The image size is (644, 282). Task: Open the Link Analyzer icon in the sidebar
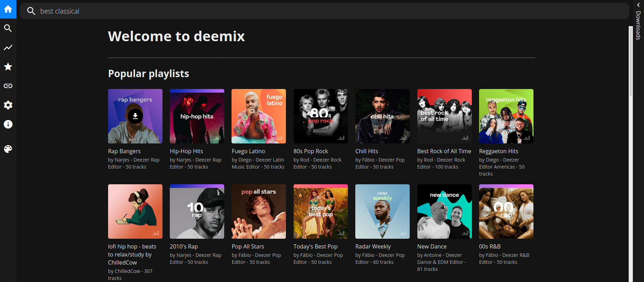[8, 86]
